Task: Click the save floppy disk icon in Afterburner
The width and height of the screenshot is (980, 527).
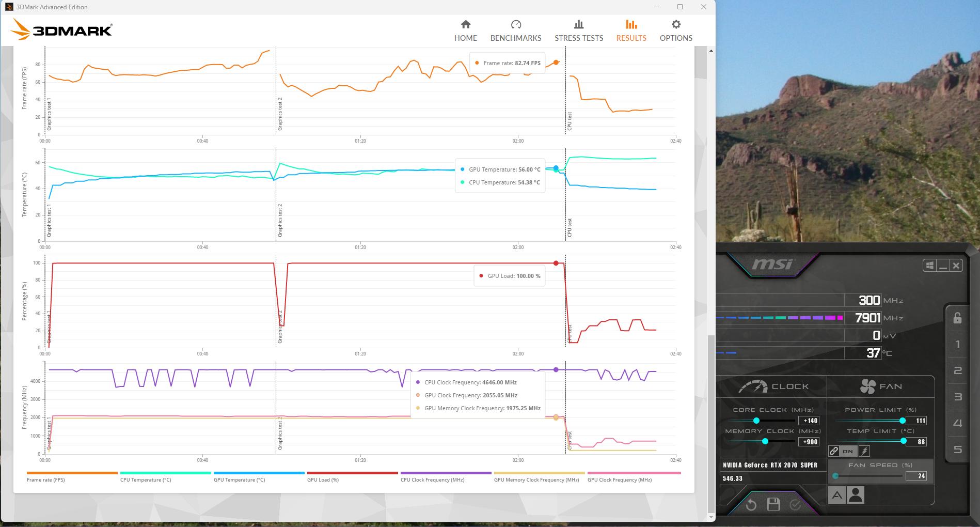Action: pyautogui.click(x=773, y=505)
